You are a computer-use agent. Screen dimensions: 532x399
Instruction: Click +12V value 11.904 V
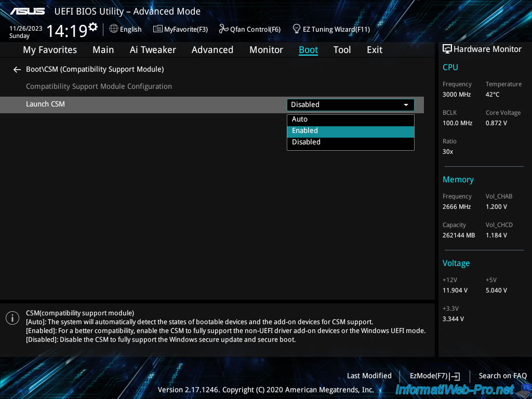pyautogui.click(x=455, y=290)
